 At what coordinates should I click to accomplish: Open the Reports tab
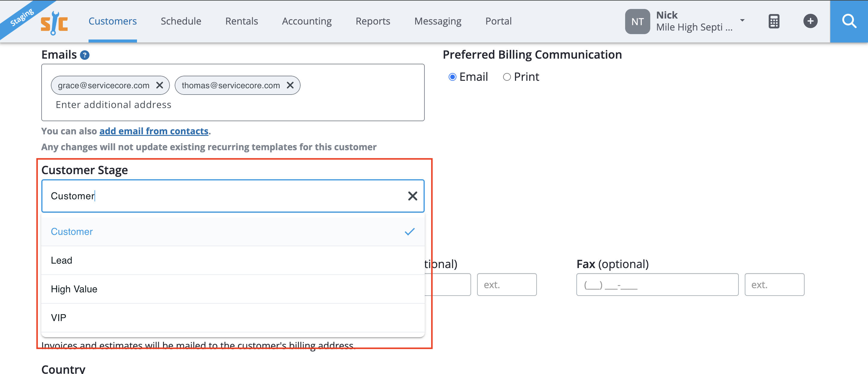pos(373,21)
